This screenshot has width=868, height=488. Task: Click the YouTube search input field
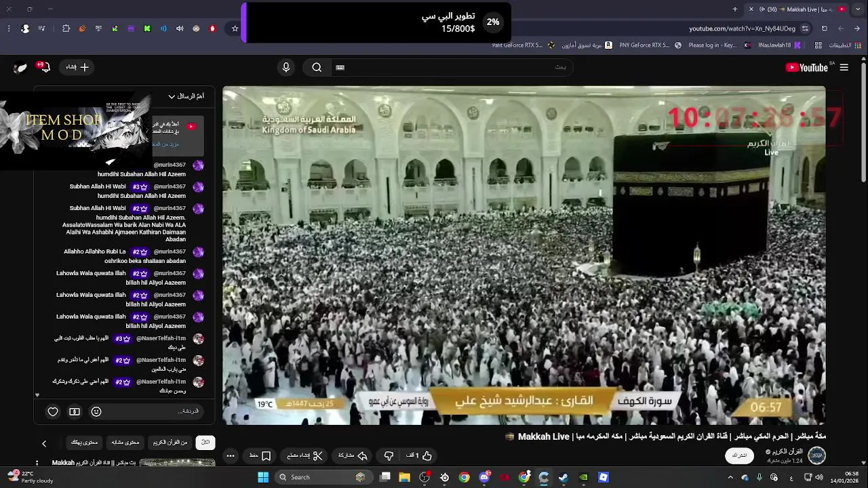click(x=453, y=67)
